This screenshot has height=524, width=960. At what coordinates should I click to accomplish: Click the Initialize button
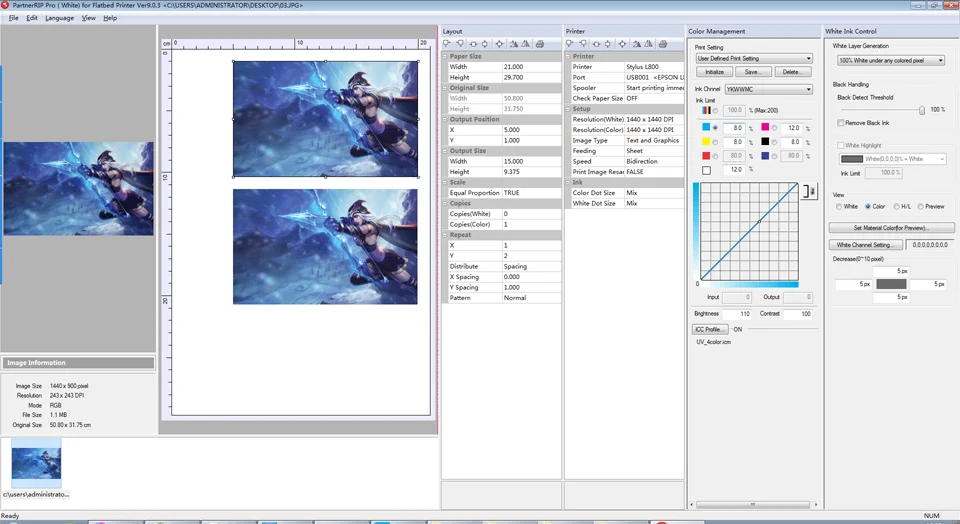click(714, 73)
